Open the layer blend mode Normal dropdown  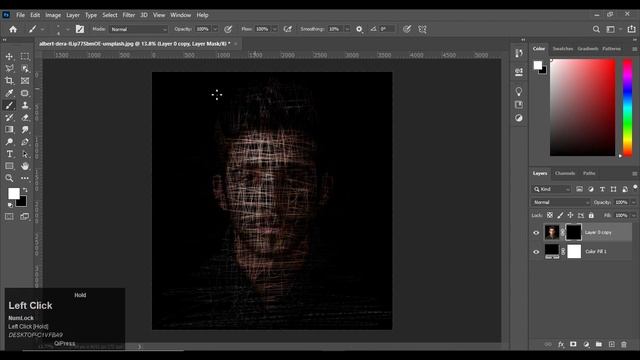click(x=561, y=202)
